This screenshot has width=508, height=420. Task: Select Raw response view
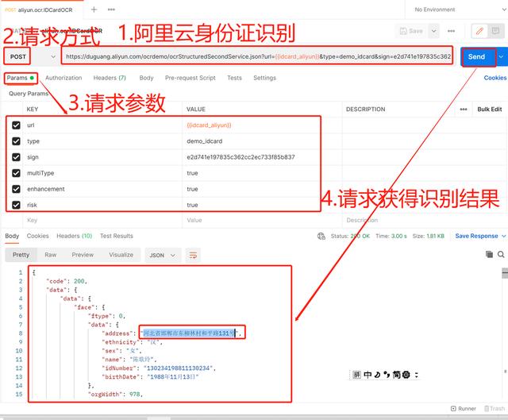[x=51, y=255]
